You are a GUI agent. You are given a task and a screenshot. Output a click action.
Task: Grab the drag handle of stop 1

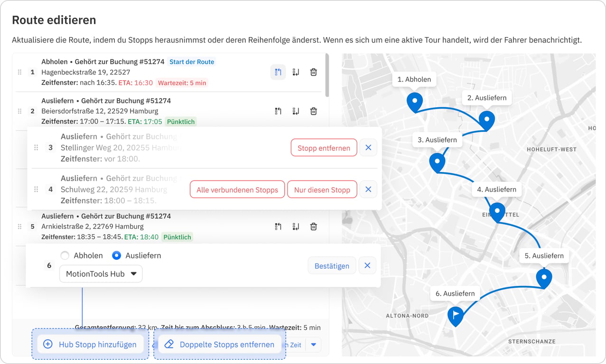[19, 72]
